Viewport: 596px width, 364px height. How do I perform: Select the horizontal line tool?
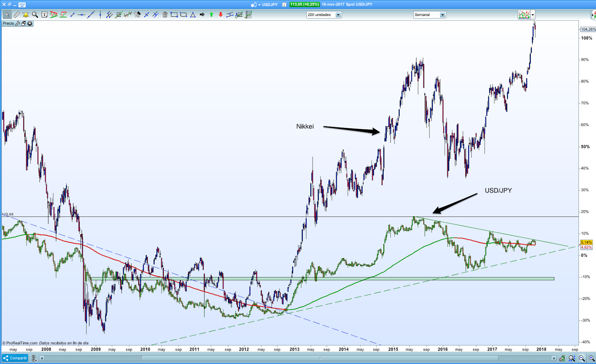[x=82, y=15]
